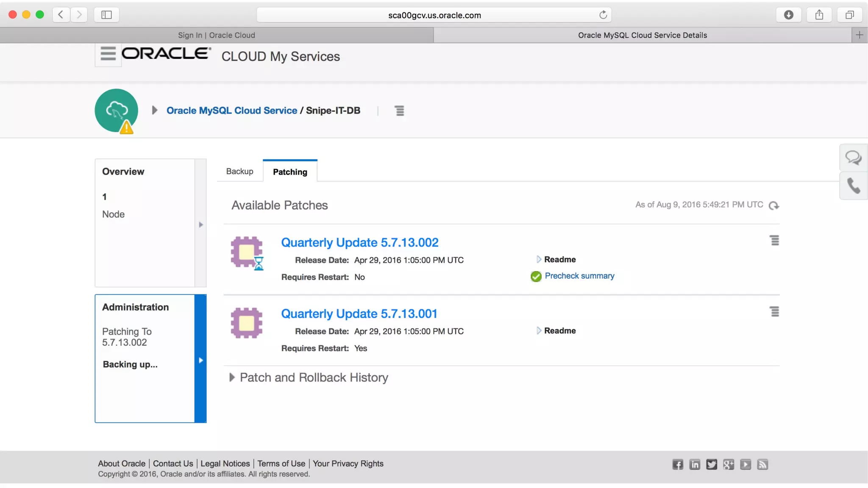This screenshot has width=868, height=488.
Task: Refresh the Available Patches list
Action: [773, 205]
